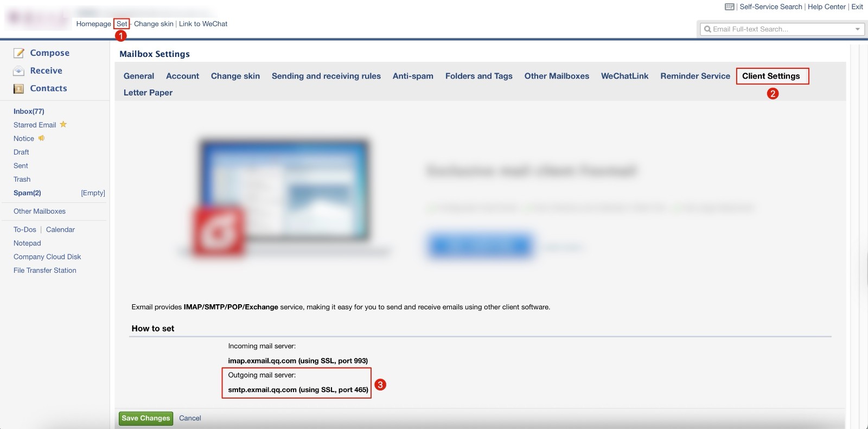Image resolution: width=868 pixels, height=429 pixels.
Task: Open the Draft folder
Action: [x=21, y=152]
